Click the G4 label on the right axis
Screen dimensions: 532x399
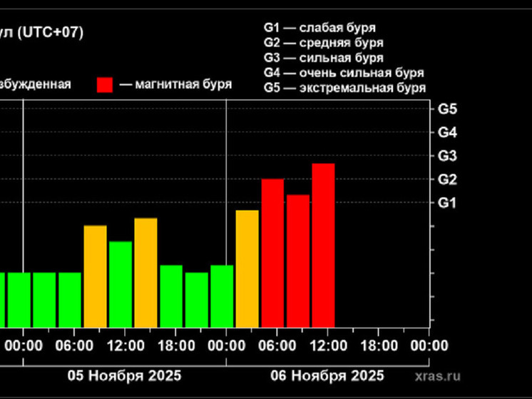pyautogui.click(x=447, y=133)
